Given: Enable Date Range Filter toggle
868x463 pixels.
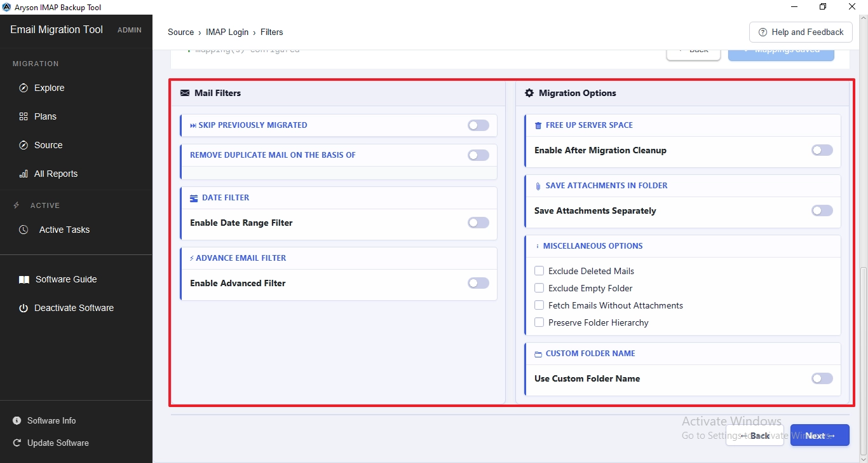Looking at the screenshot, I should pyautogui.click(x=478, y=223).
